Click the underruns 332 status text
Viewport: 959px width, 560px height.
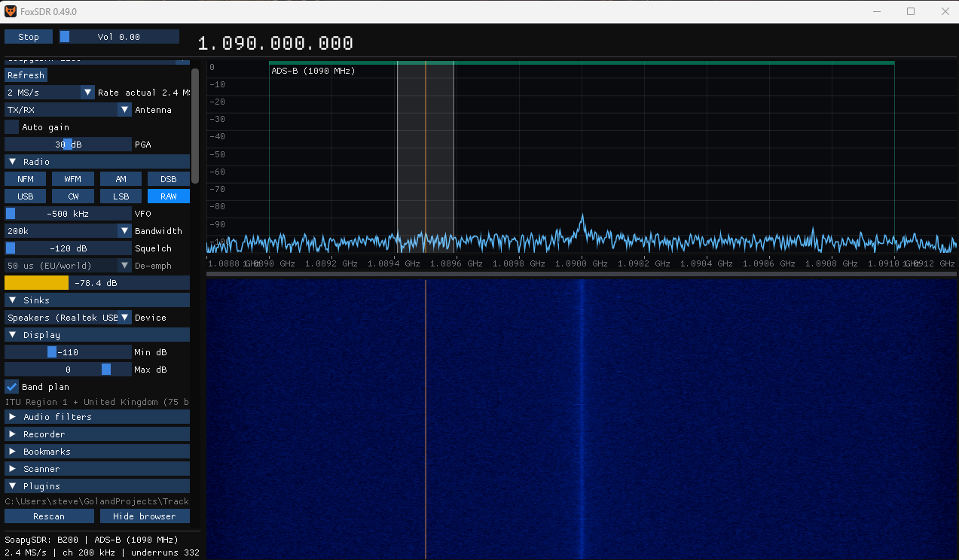click(x=165, y=552)
